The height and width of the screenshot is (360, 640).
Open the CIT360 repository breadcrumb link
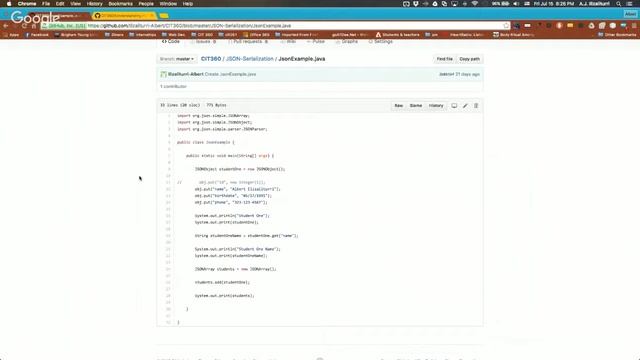(211, 59)
